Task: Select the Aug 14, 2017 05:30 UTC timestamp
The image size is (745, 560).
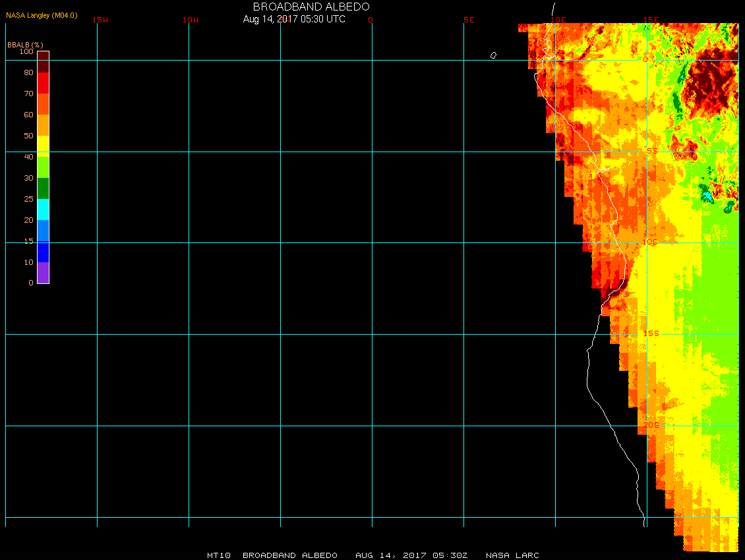Action: pos(294,19)
